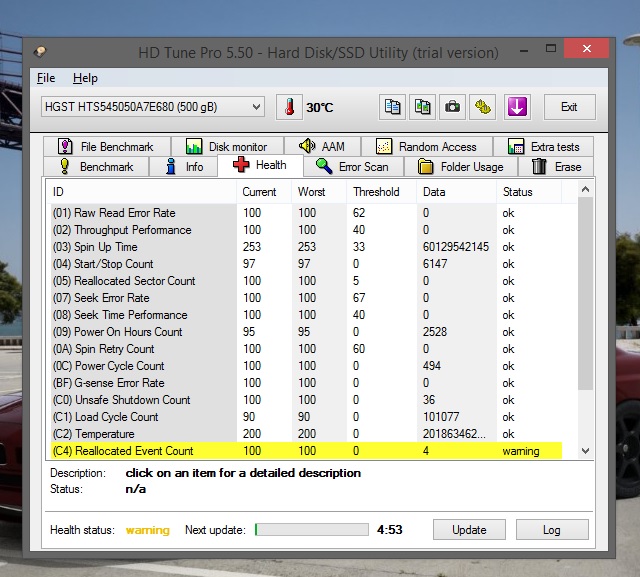The width and height of the screenshot is (640, 577).
Task: Click the 4:53 countdown timer
Action: [389, 530]
